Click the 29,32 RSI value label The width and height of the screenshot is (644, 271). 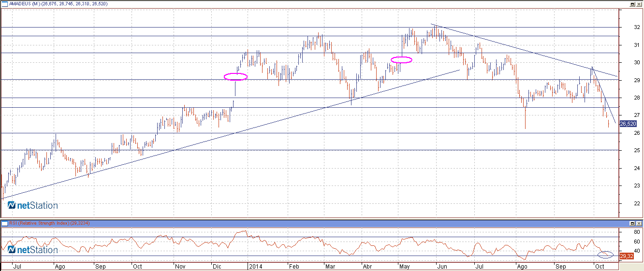[626, 256]
